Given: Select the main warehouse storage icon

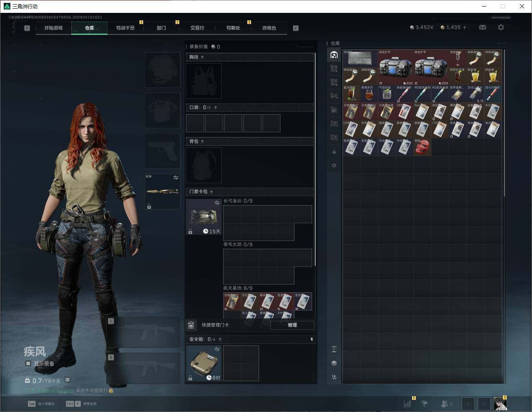Looking at the screenshot, I should tap(334, 55).
